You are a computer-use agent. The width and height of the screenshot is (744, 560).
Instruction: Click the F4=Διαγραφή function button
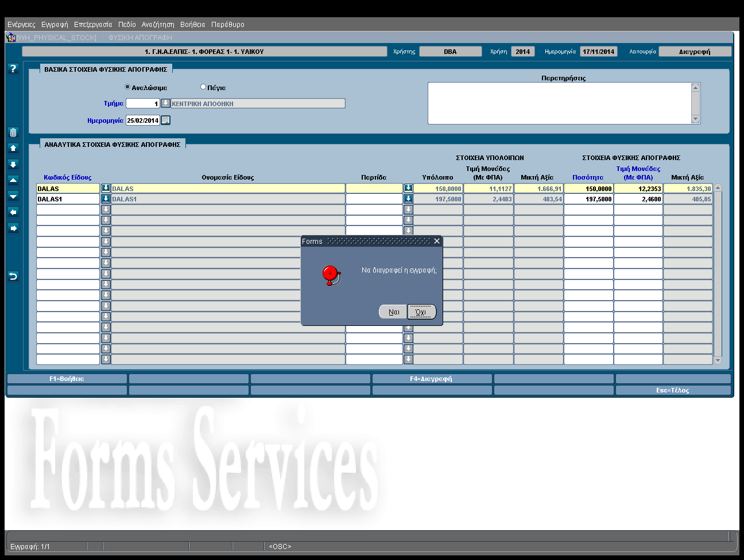point(432,379)
